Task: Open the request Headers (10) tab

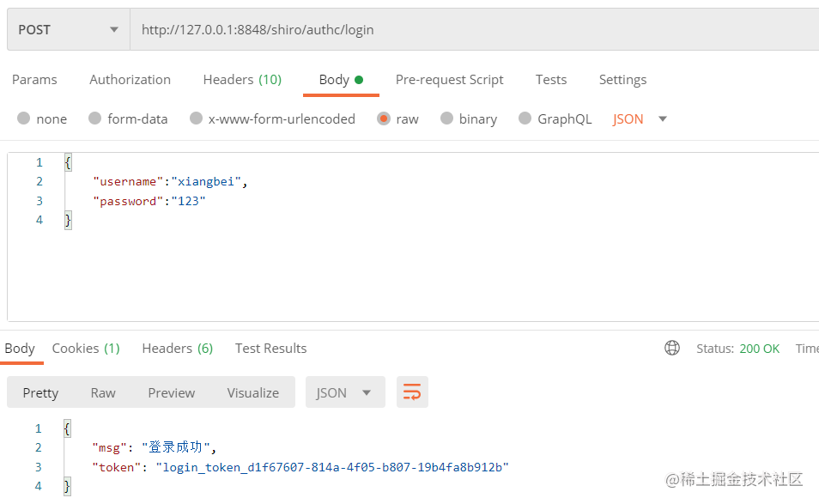Action: click(242, 80)
